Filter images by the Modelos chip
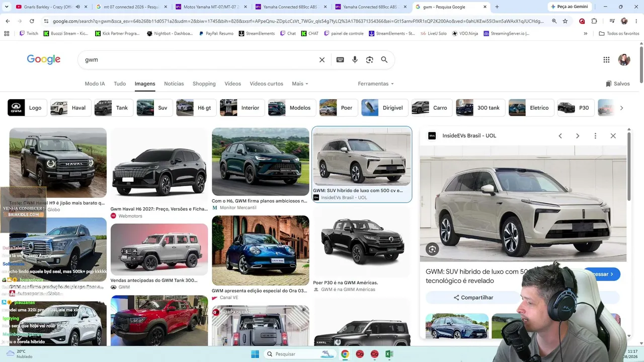Screen dimensions: 644x362 point(292,108)
